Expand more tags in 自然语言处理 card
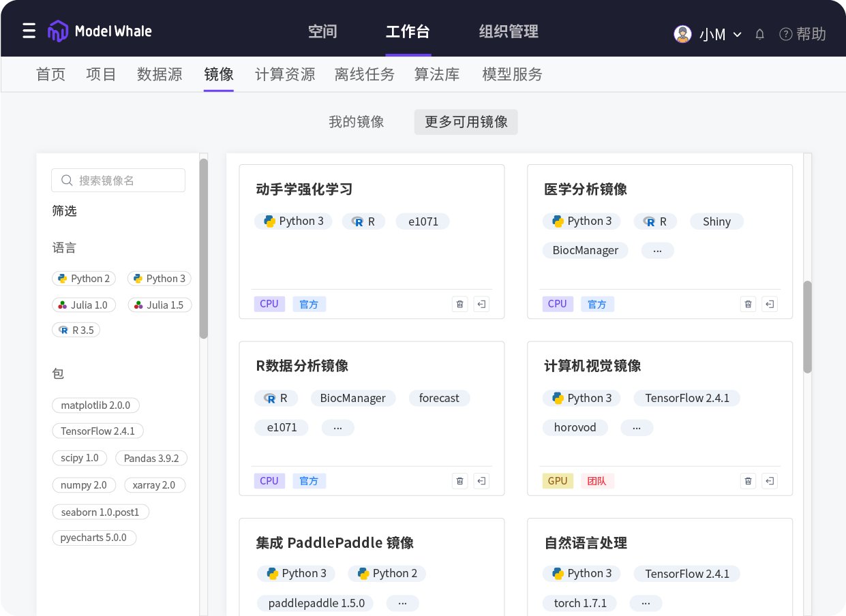 646,604
